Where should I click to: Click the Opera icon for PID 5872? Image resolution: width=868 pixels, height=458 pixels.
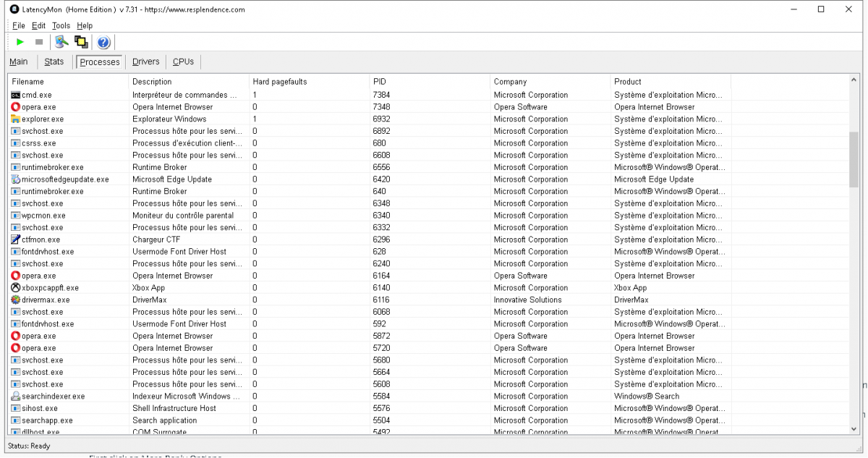tap(16, 336)
